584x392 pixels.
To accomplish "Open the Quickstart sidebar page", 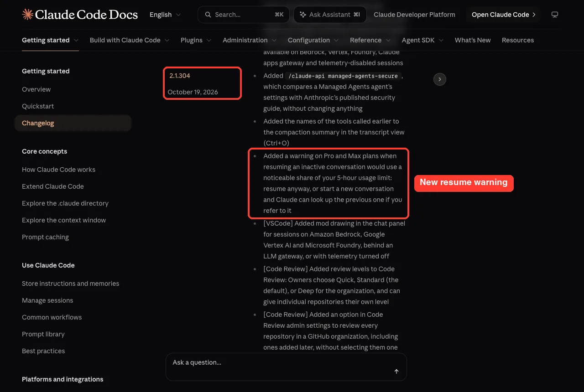I will click(38, 106).
